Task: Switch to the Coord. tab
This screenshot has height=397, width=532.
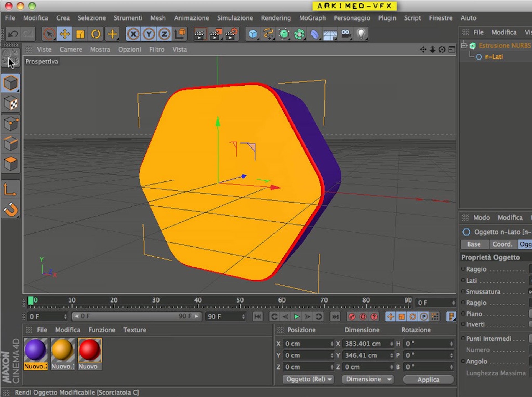Action: [x=502, y=244]
